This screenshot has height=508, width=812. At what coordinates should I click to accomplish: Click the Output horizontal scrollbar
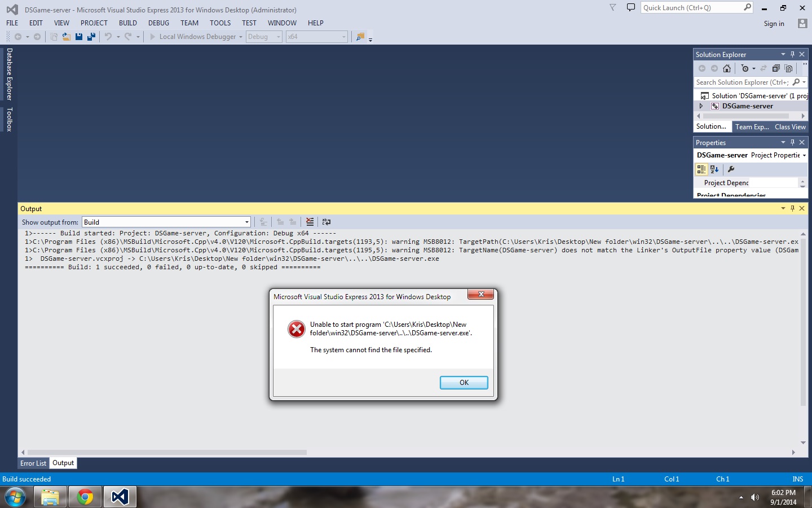167,452
